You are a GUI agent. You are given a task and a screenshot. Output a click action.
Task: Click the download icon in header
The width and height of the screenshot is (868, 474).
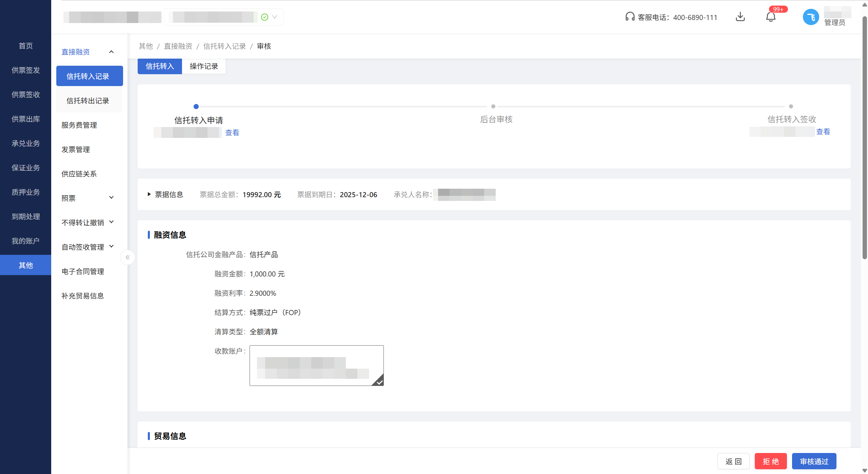(x=740, y=17)
